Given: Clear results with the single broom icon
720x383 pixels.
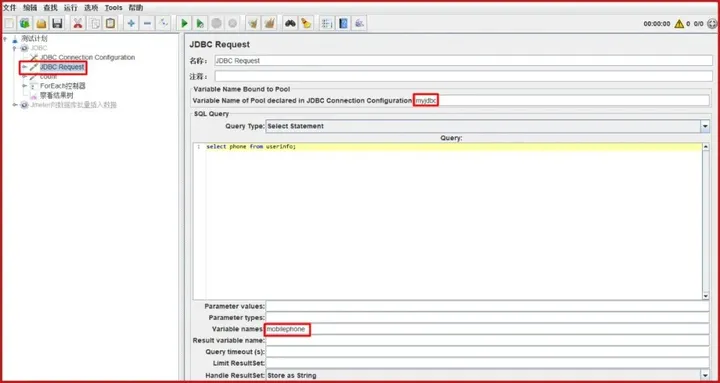Looking at the screenshot, I should (253, 23).
